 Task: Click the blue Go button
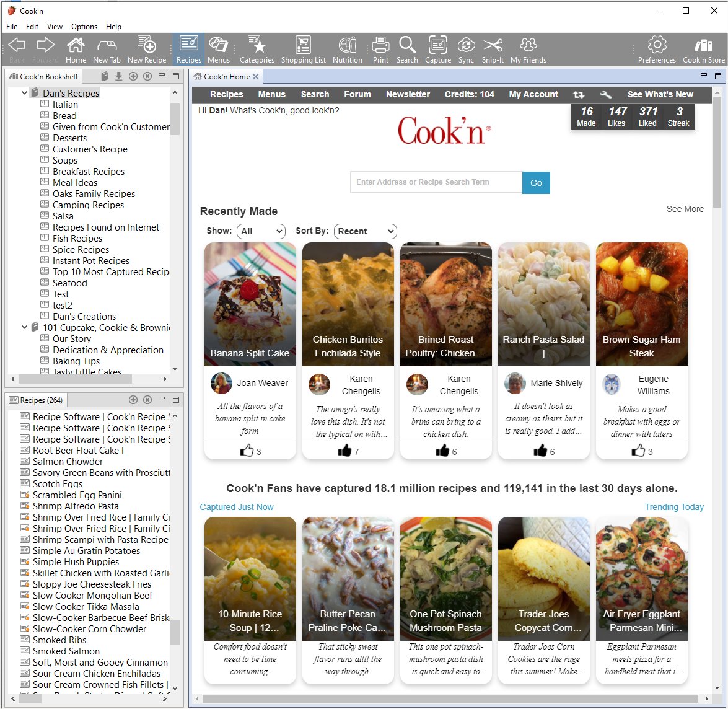click(x=537, y=182)
